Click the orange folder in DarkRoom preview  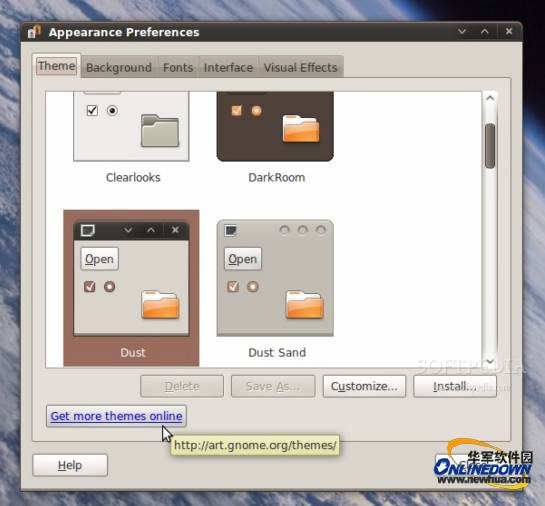tap(301, 128)
